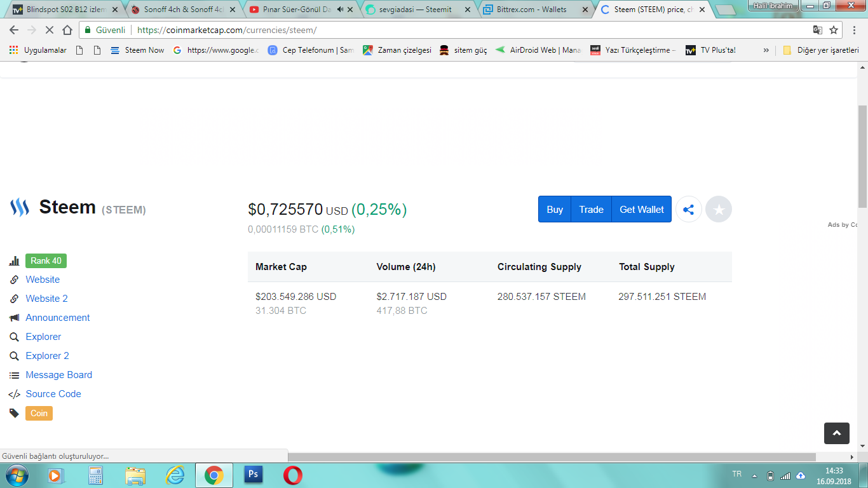Open a new browser tab
868x488 pixels.
click(x=725, y=10)
